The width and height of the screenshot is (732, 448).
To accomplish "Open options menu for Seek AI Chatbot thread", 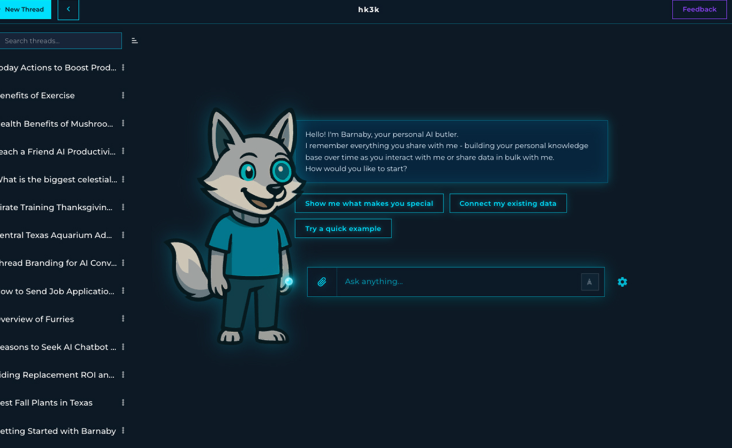I will pyautogui.click(x=123, y=347).
